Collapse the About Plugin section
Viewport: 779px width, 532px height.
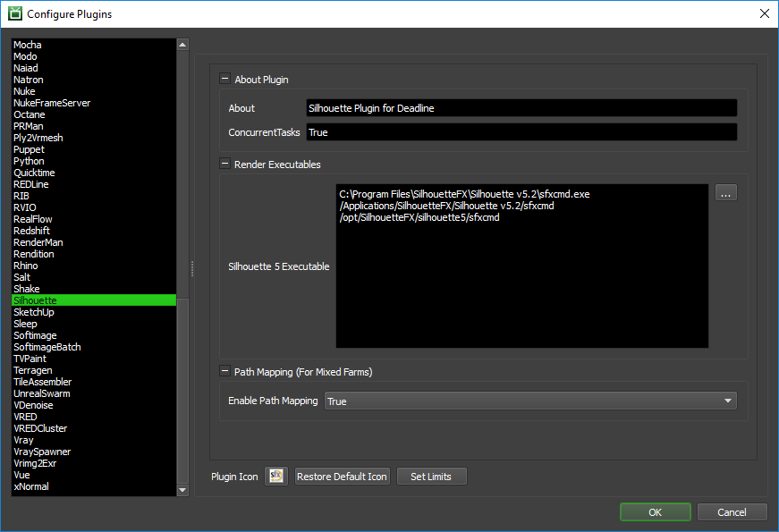(x=224, y=79)
